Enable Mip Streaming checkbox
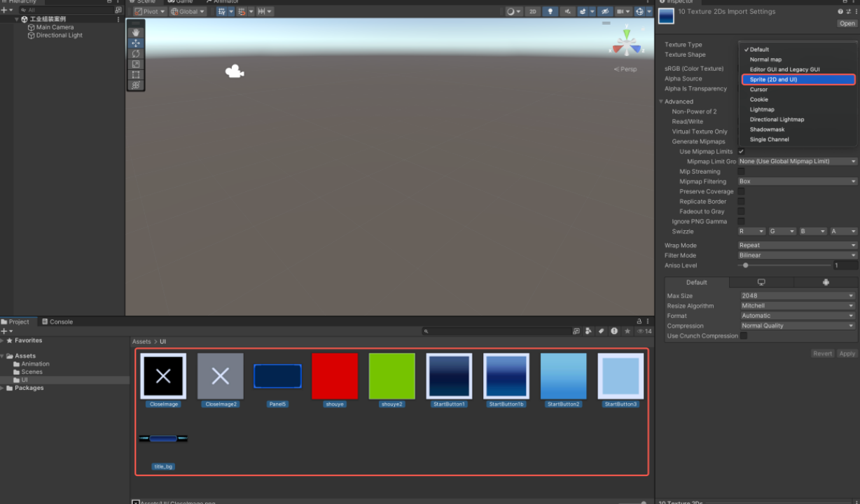860x504 pixels. [x=741, y=171]
